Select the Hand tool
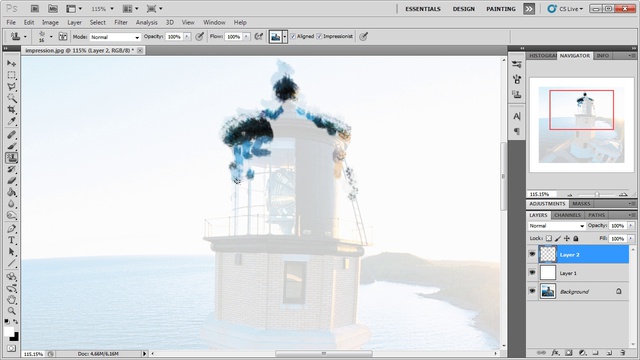The image size is (640, 360). tap(11, 300)
